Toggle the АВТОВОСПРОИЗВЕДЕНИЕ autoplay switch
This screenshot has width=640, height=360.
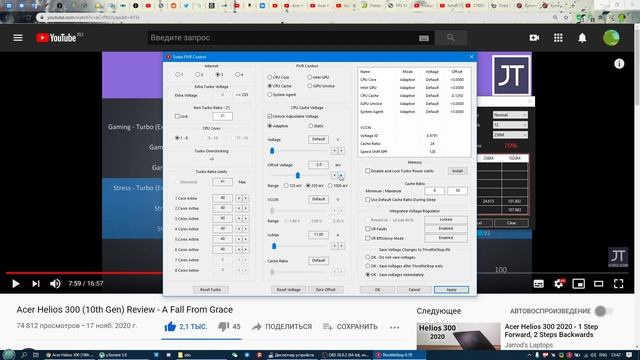coord(603,311)
